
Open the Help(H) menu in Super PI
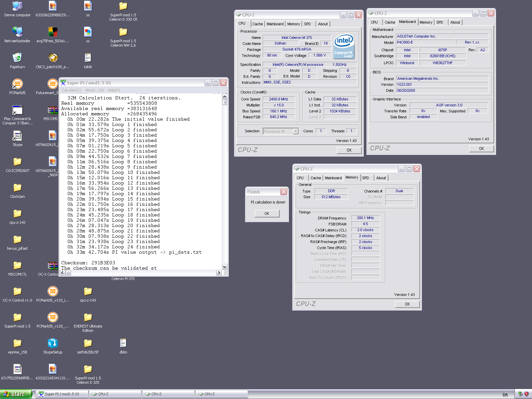pyautogui.click(x=114, y=90)
